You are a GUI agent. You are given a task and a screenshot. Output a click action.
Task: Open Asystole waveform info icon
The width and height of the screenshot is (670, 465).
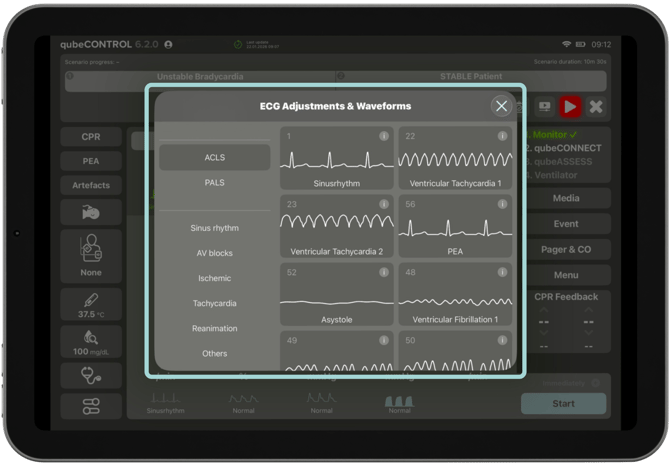(x=383, y=272)
